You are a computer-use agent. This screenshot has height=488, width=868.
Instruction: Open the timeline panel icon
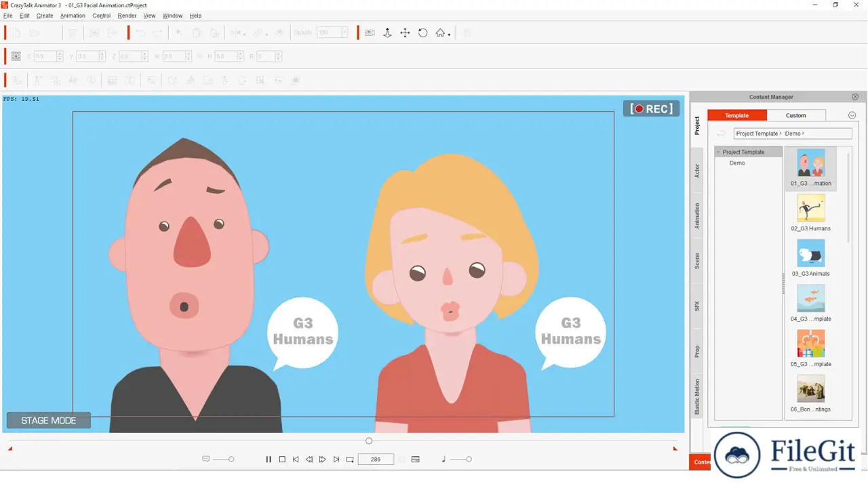click(x=416, y=459)
